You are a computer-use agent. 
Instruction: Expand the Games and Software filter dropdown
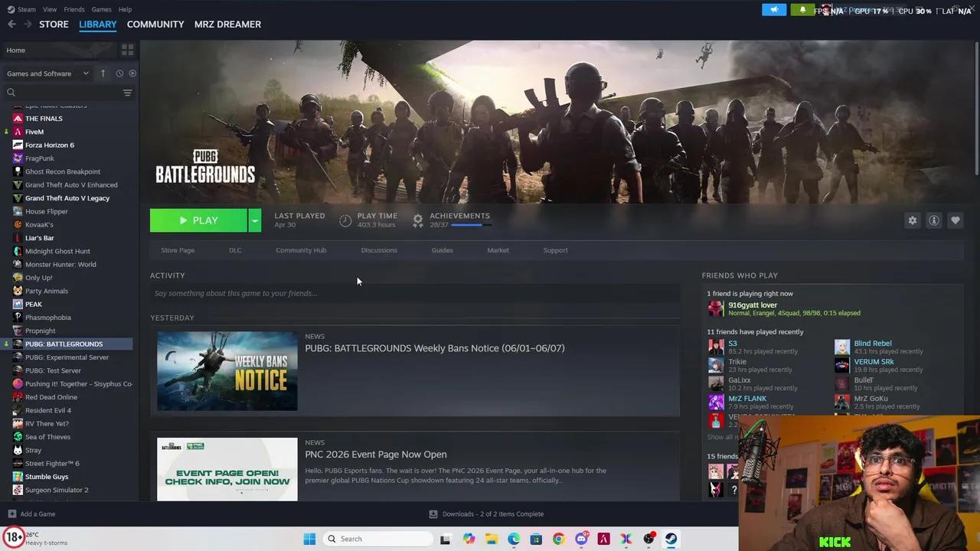tap(47, 73)
